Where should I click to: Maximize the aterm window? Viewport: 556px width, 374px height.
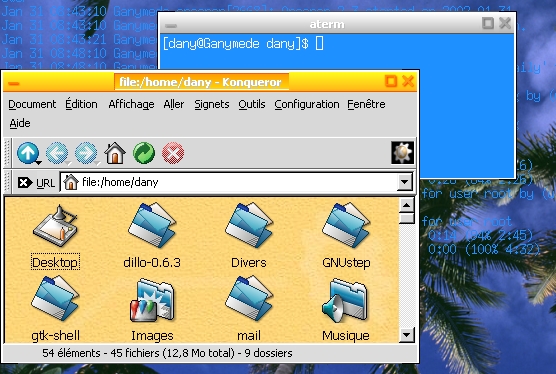click(x=488, y=23)
